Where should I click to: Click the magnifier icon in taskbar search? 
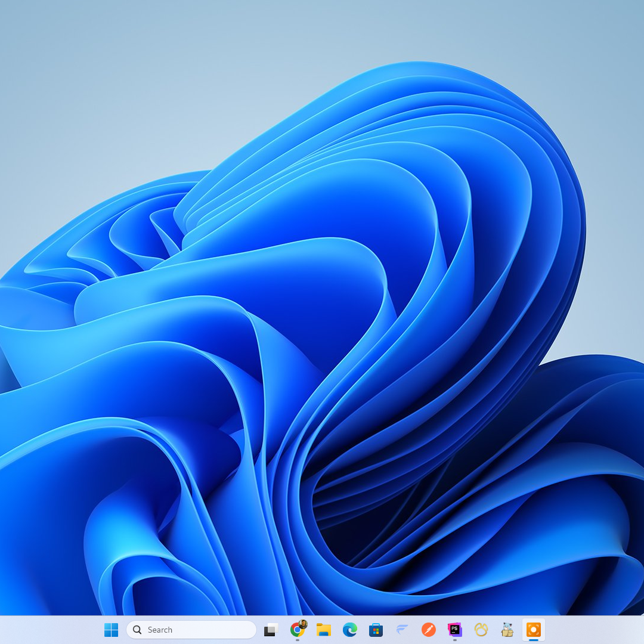pyautogui.click(x=137, y=630)
